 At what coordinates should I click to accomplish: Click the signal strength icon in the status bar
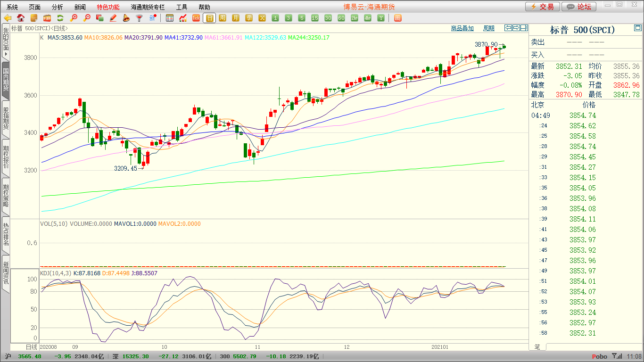tap(617, 356)
